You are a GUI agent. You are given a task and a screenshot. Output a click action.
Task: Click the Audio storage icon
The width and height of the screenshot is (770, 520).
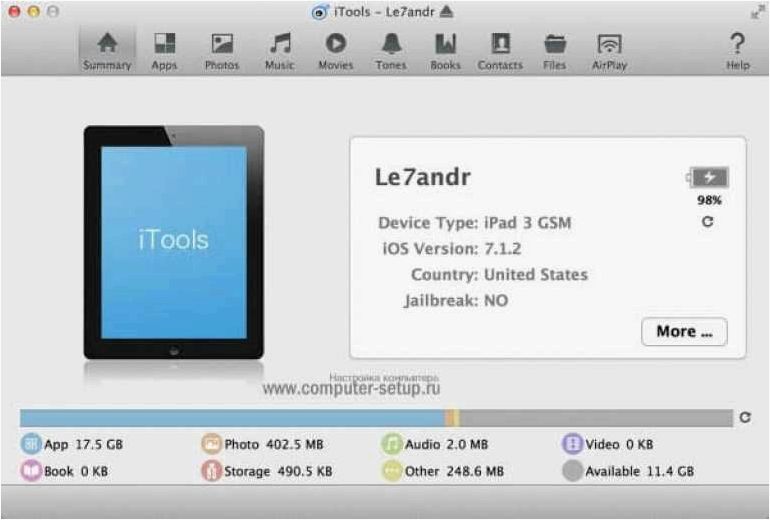point(392,444)
